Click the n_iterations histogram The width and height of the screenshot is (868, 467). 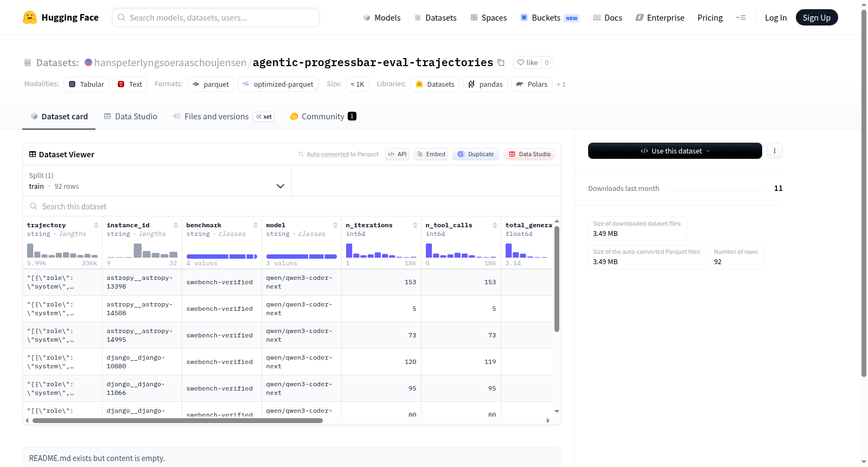click(381, 251)
